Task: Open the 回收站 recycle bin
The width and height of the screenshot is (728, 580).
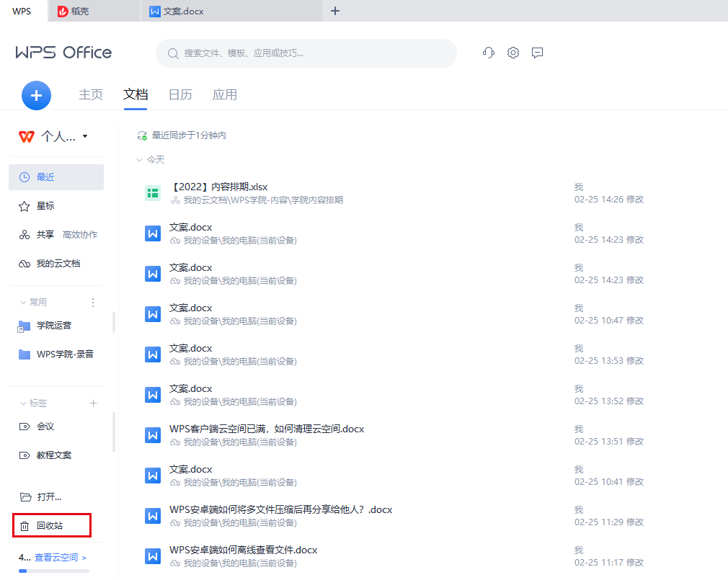Action: [x=51, y=526]
